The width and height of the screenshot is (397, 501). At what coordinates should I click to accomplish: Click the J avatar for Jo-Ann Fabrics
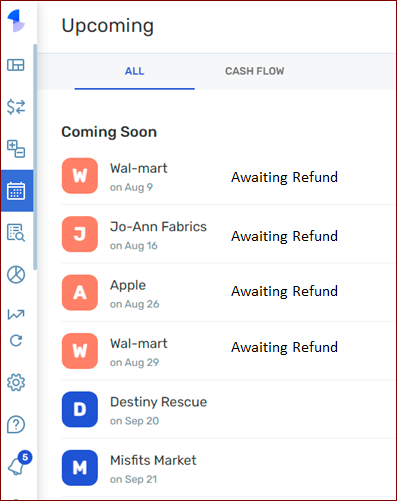click(80, 234)
